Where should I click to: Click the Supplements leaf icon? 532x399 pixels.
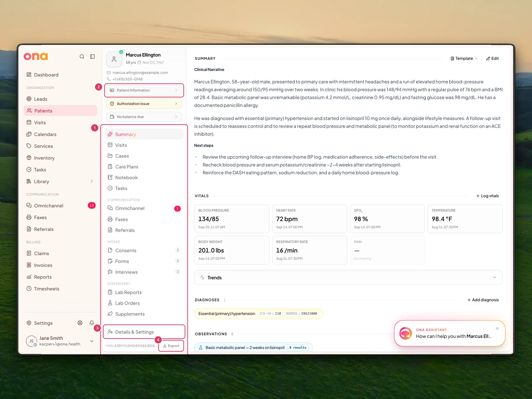pyautogui.click(x=110, y=314)
